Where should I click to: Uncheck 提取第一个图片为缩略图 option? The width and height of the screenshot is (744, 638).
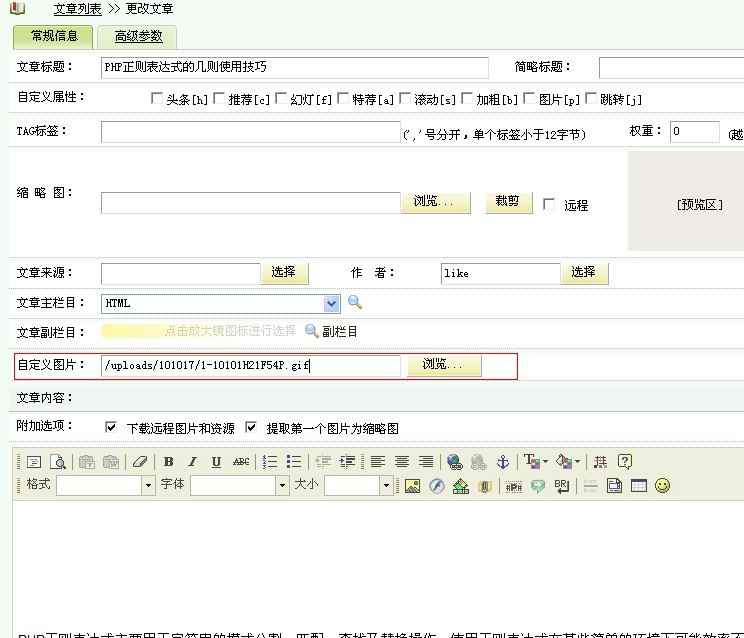pos(251,427)
